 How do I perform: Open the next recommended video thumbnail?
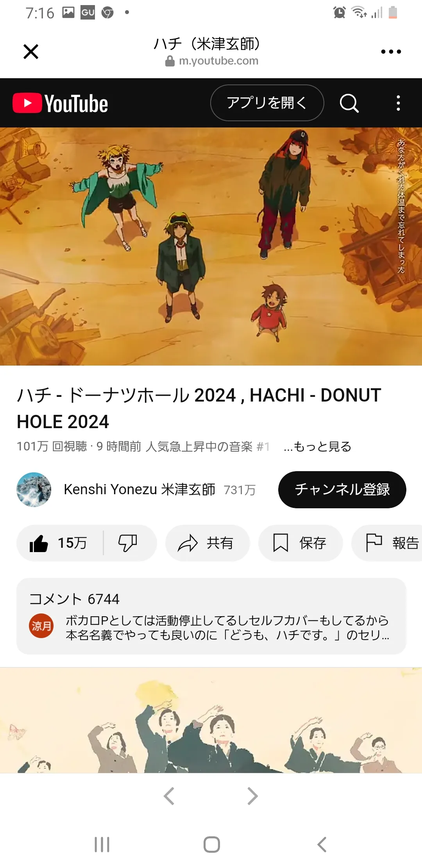[x=211, y=720]
